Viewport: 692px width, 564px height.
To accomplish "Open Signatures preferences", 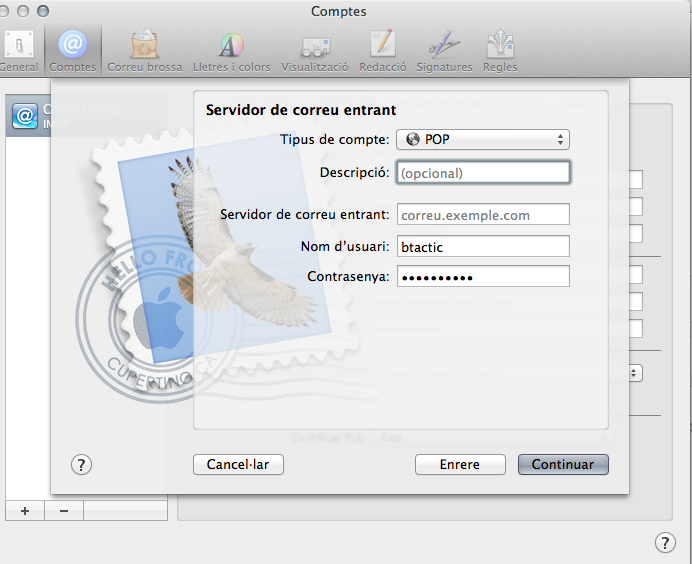I will pyautogui.click(x=444, y=51).
